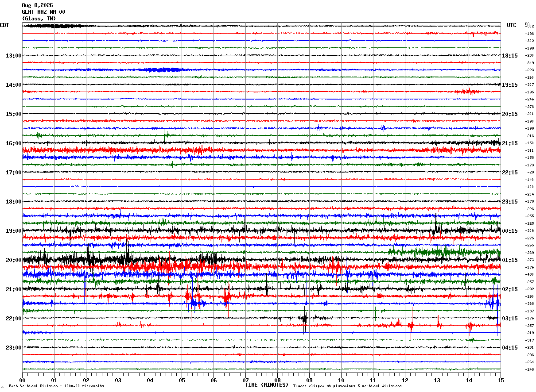
Task: Select the 21:00 CDT row label
Action: (14, 289)
